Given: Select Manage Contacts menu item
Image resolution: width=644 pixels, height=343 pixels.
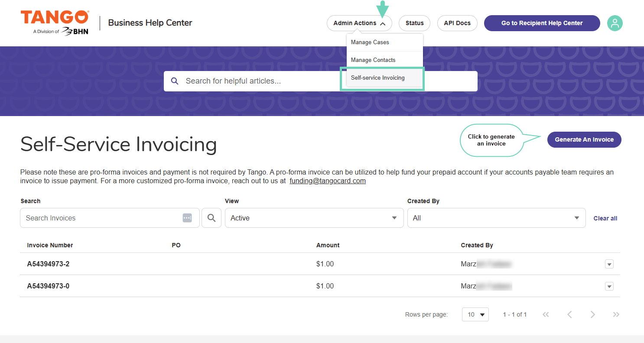Looking at the screenshot, I should pyautogui.click(x=373, y=60).
